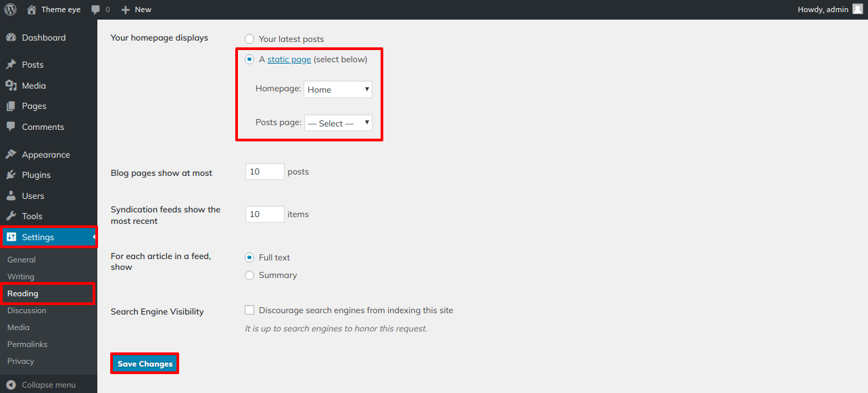Open the Discussion settings submenu
This screenshot has height=393, width=868.
[27, 310]
